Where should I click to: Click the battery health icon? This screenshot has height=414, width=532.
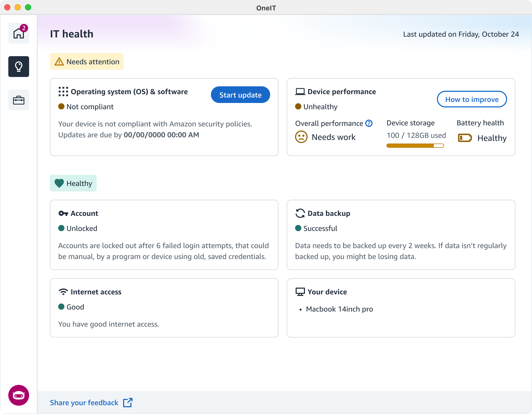tap(465, 138)
